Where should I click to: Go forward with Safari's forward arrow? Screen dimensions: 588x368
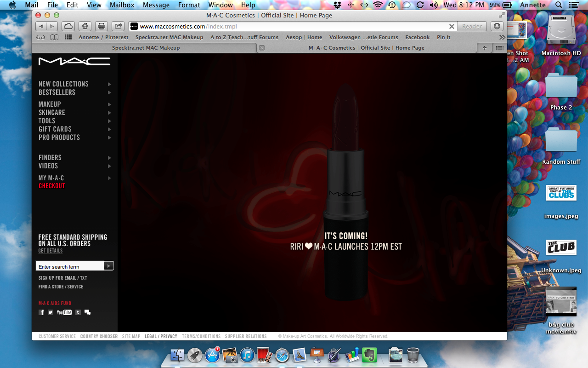[52, 26]
